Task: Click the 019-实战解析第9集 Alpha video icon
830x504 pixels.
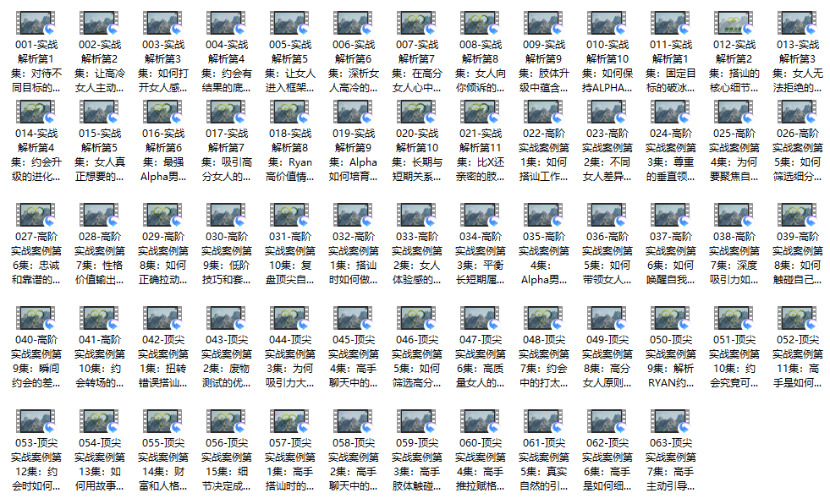Action: tap(354, 112)
